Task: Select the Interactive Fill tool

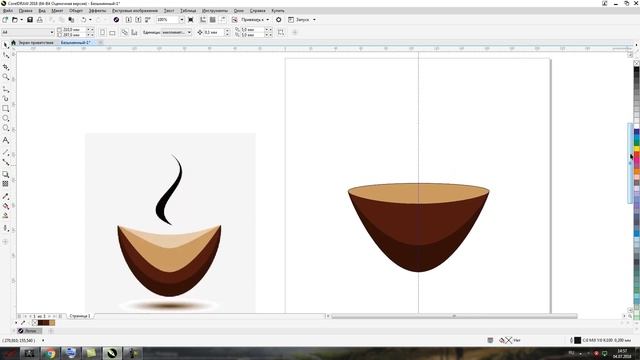Action: tap(5, 206)
